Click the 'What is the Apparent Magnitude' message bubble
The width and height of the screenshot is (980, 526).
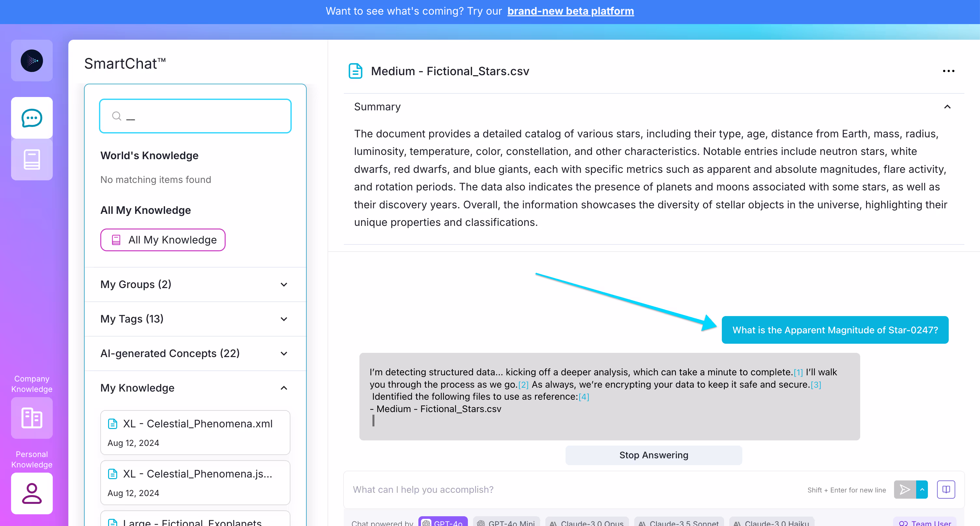click(835, 330)
